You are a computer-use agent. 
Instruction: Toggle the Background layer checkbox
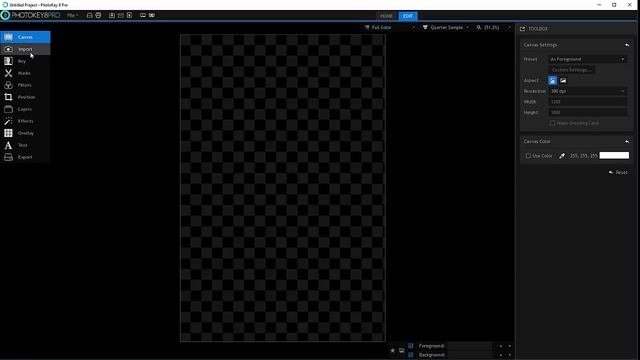coord(411,355)
